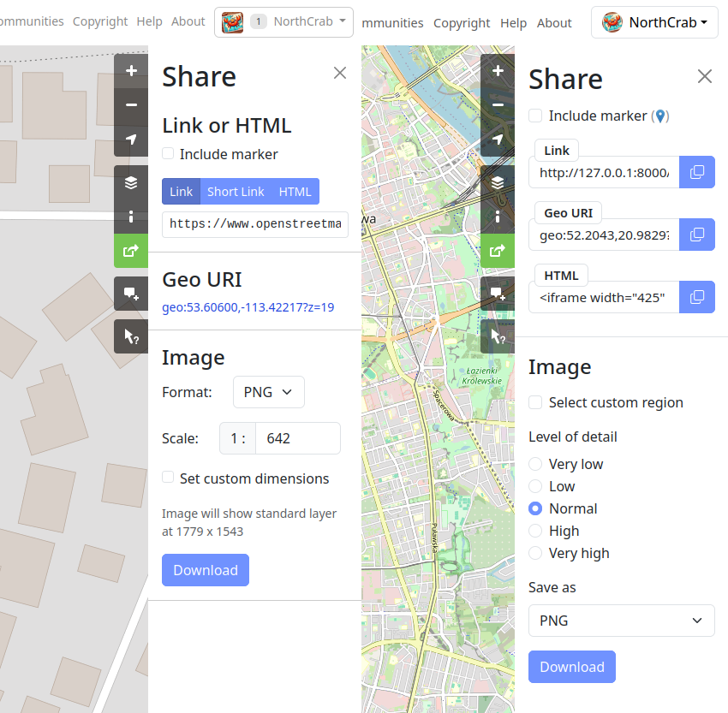Select High level of detail

[x=535, y=531]
